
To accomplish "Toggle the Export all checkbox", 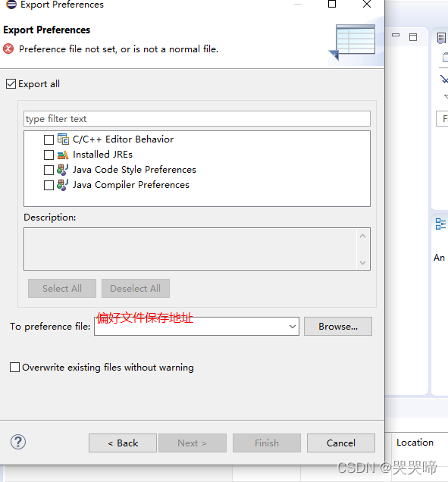I will [11, 84].
